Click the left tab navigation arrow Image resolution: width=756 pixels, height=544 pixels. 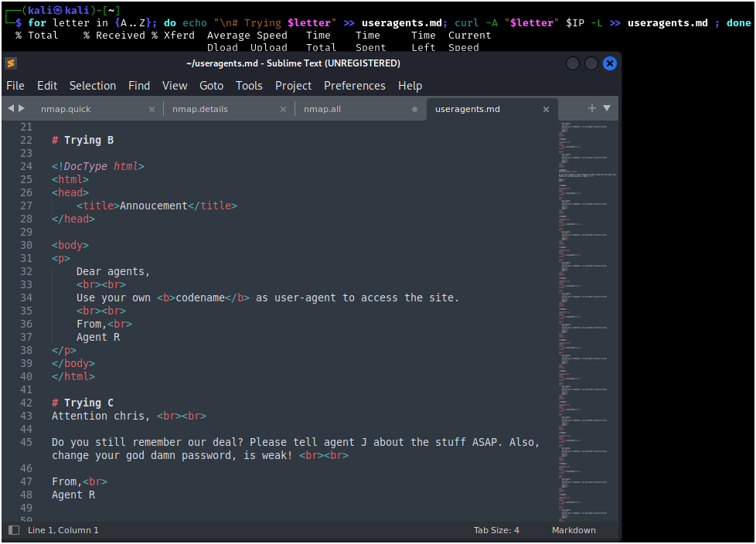11,109
